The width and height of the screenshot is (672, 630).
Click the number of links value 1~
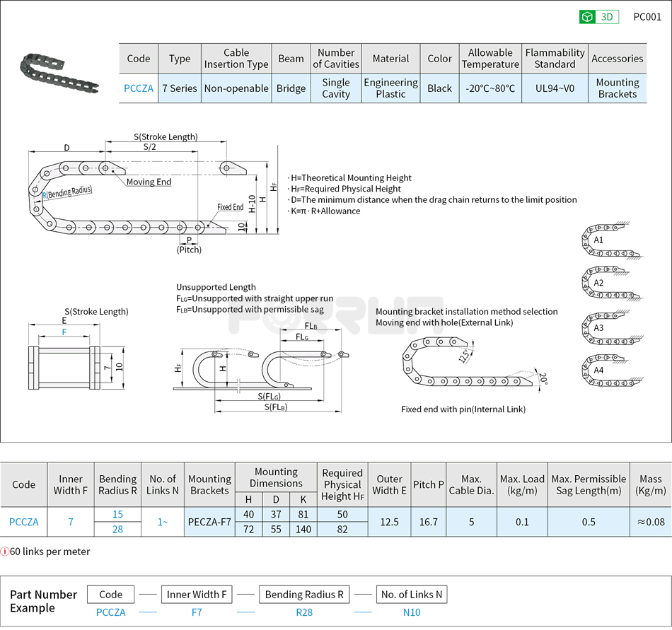point(162,522)
